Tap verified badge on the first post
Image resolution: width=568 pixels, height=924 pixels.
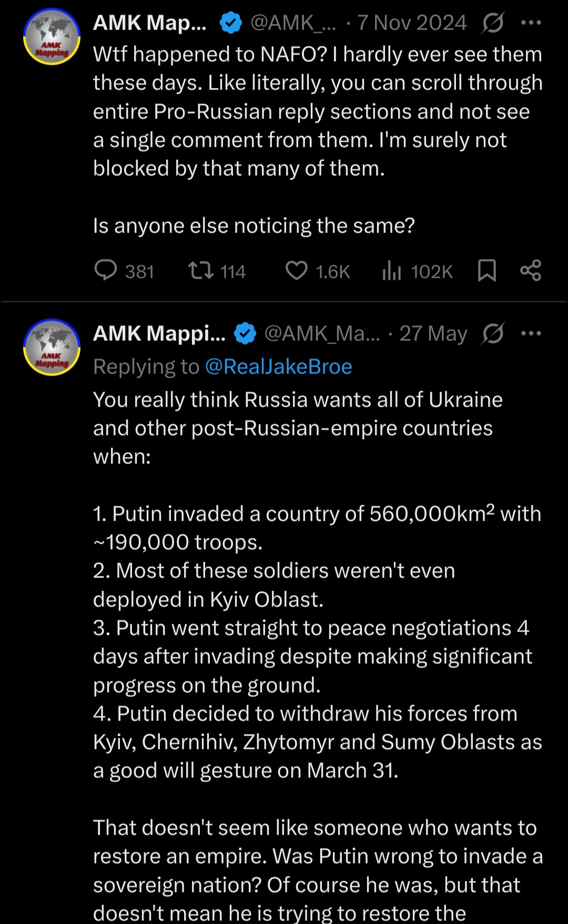(x=230, y=23)
